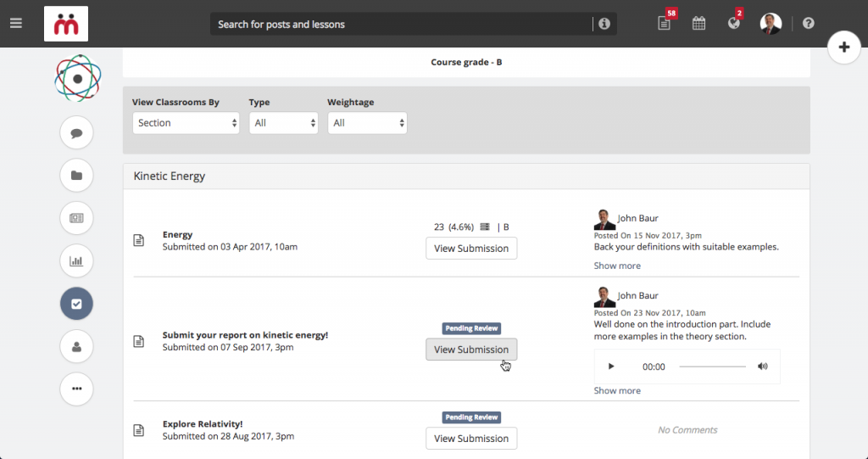Open the folder resources sidebar icon

(x=77, y=176)
